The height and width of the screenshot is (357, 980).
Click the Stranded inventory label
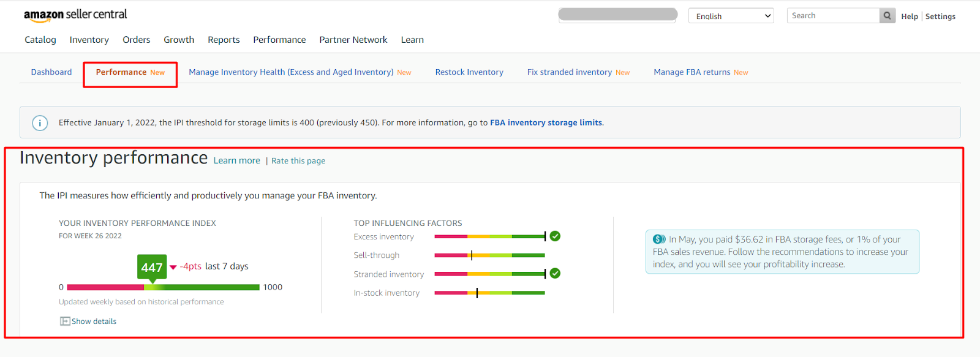[389, 274]
